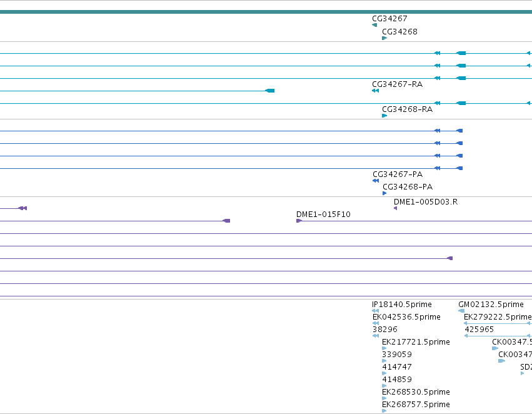This screenshot has width=532, height=414.
Task: Select the CG34268-RA transcript arrow glyph
Action: (384, 116)
